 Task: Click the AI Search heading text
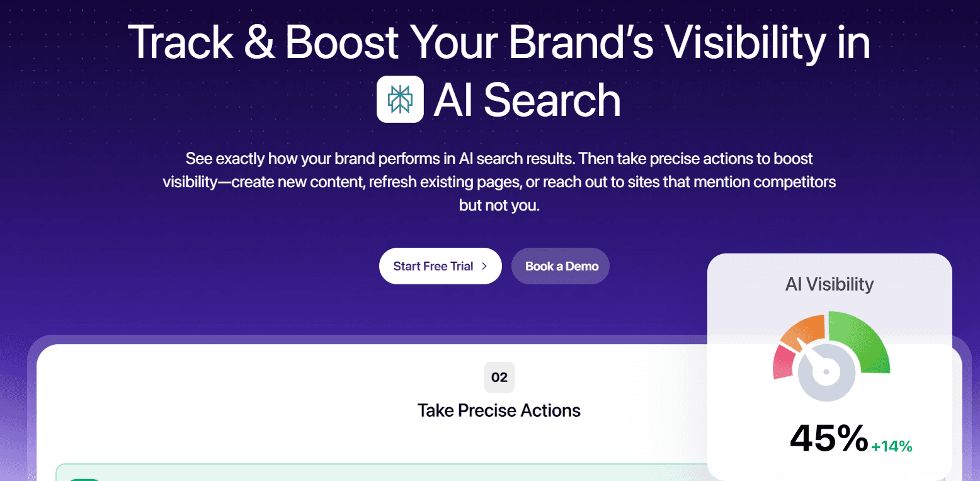click(x=527, y=100)
